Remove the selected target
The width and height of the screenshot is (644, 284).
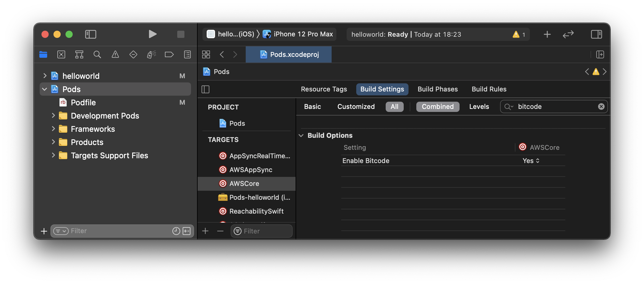pos(220,231)
